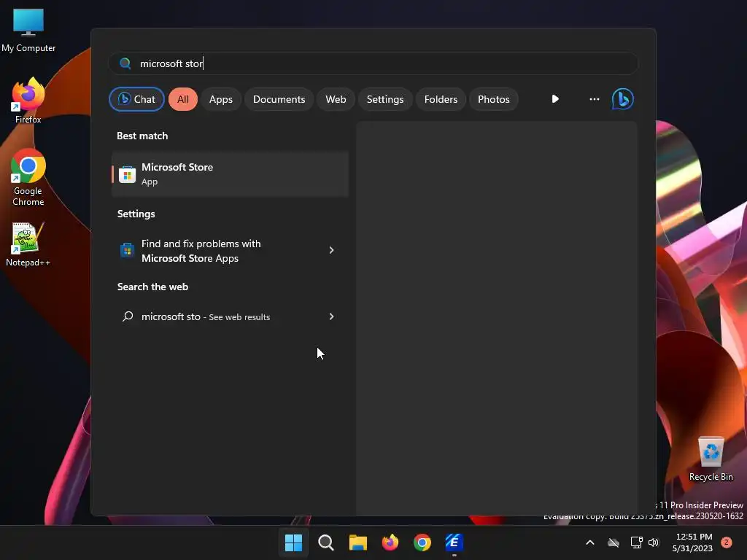Image resolution: width=747 pixels, height=560 pixels.
Task: Click the magnifier icon beside 'microsoft sto' web result
Action: pyautogui.click(x=128, y=316)
